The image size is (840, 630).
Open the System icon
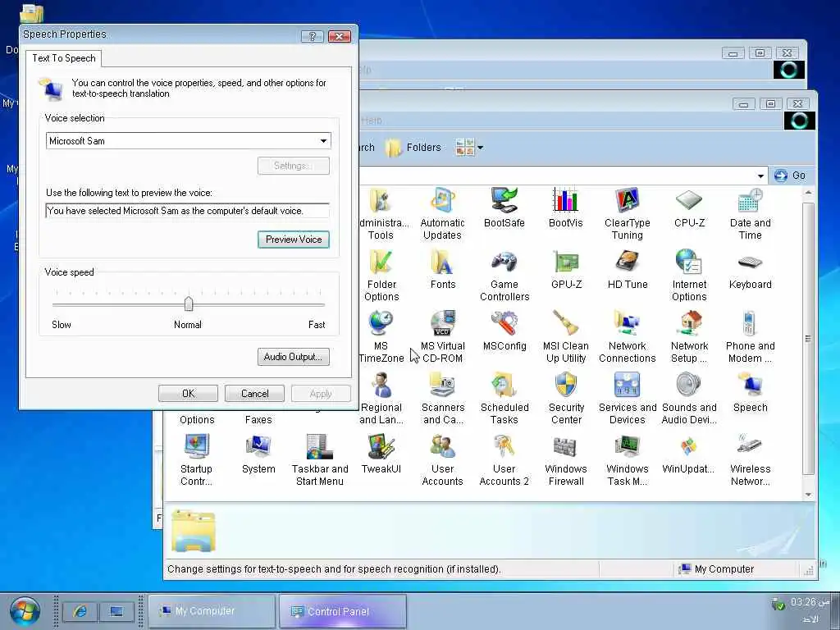(x=258, y=454)
